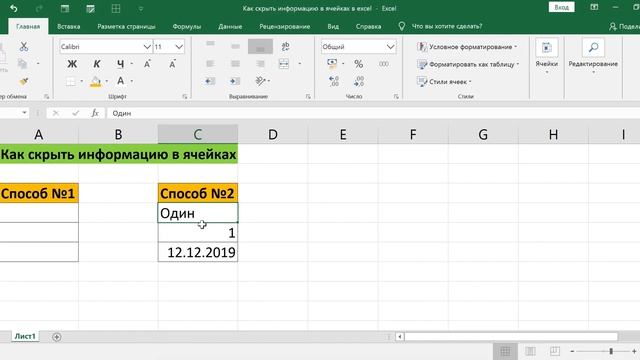Image resolution: width=640 pixels, height=360 pixels.
Task: Click the Undo arrow in title bar
Action: [x=13, y=8]
